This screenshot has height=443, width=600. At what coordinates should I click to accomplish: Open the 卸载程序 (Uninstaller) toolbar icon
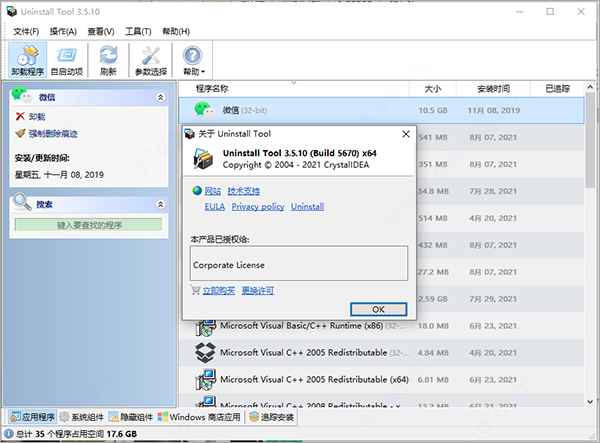[28, 60]
